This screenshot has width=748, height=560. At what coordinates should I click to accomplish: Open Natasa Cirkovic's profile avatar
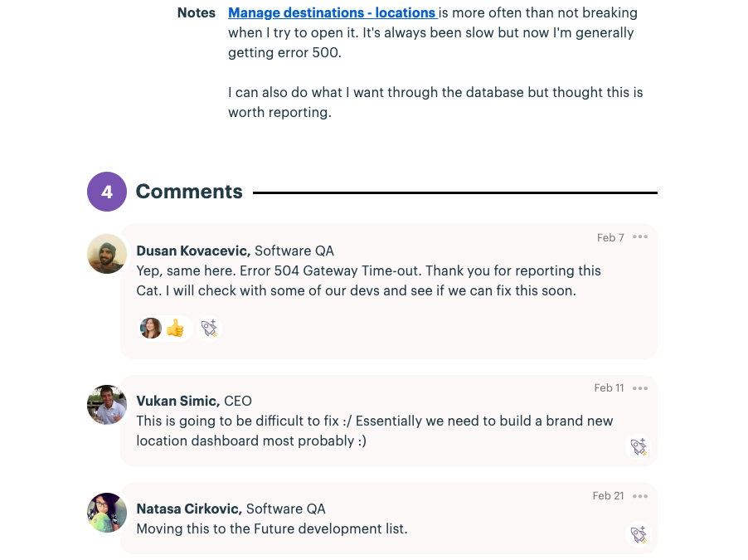tap(107, 512)
